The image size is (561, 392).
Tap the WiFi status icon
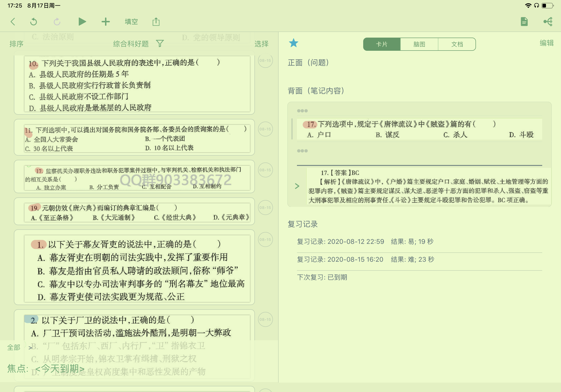(x=528, y=5)
